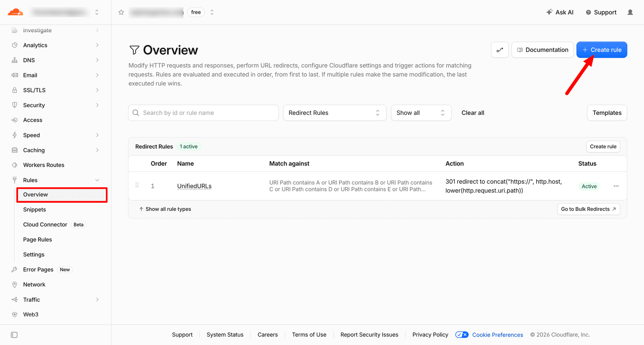
Task: Expand the Caching section chevron
Action: coord(97,150)
